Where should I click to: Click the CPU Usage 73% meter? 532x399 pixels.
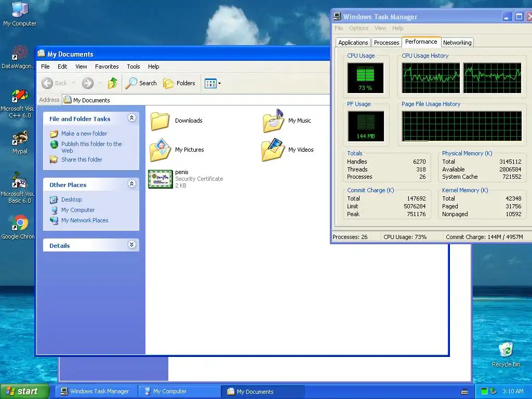(x=365, y=78)
